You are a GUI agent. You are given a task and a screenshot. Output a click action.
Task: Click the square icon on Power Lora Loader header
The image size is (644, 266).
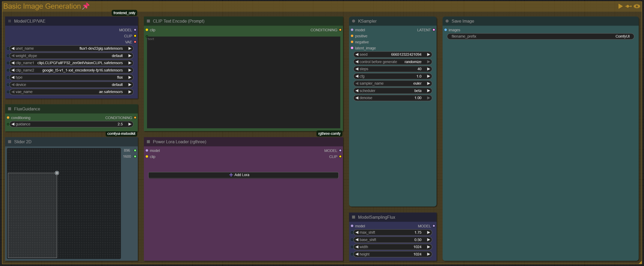149,142
